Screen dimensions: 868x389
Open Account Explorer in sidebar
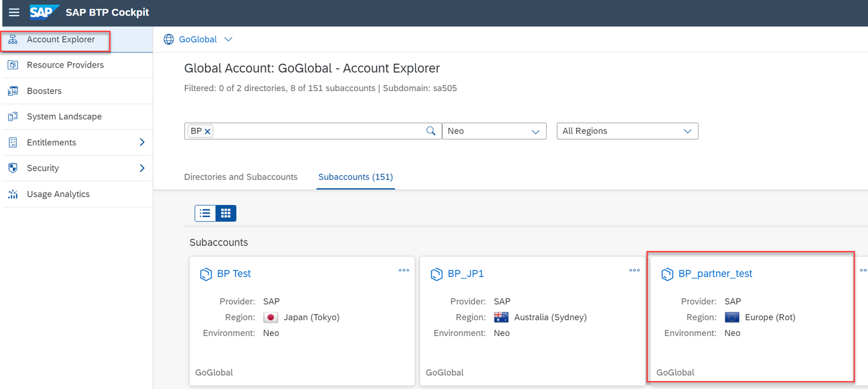click(x=77, y=40)
